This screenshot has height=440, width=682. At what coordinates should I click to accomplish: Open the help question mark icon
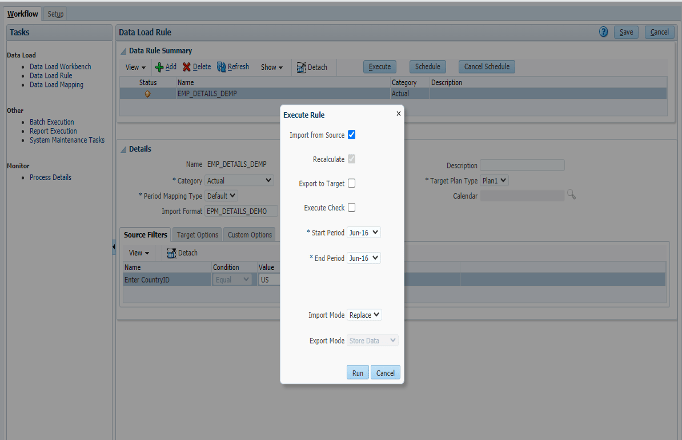point(603,32)
